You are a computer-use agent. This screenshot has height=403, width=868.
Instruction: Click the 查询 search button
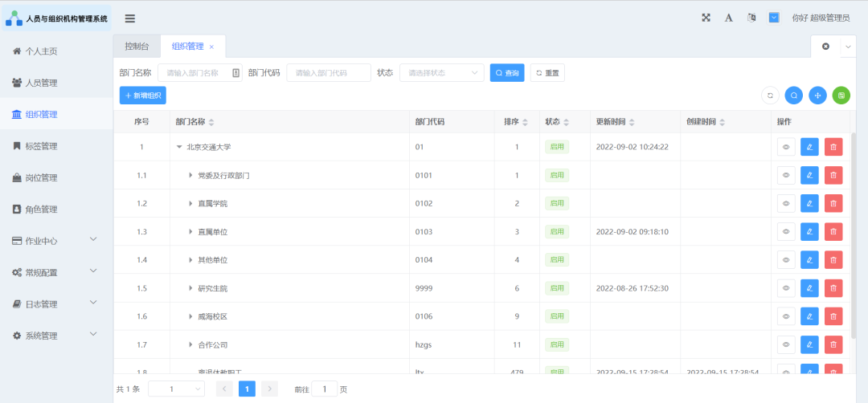pos(506,72)
